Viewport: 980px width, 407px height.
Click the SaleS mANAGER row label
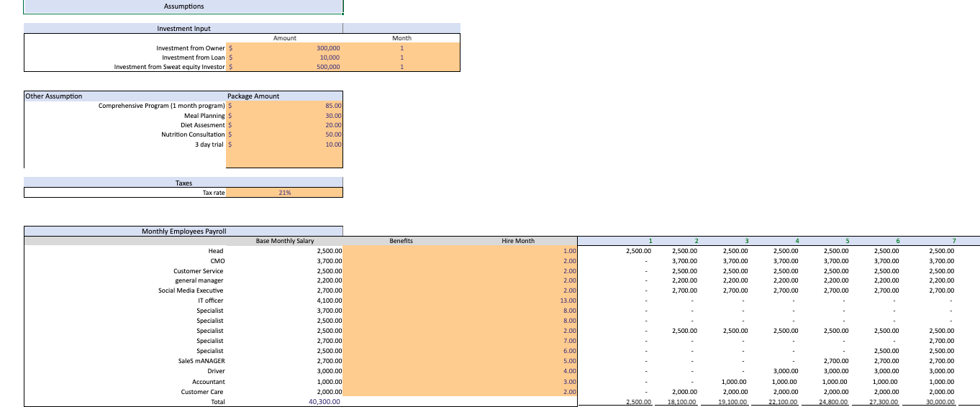pos(201,361)
